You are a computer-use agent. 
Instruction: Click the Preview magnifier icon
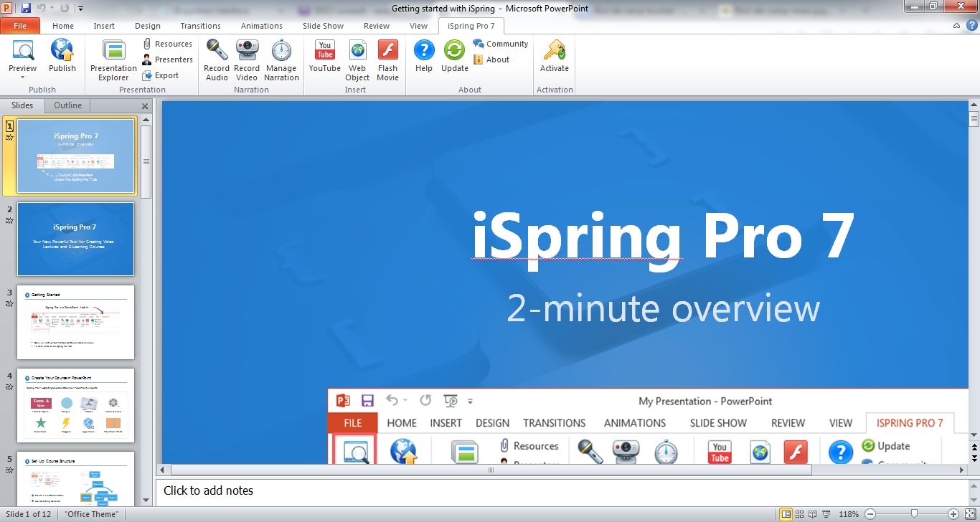coord(23,50)
